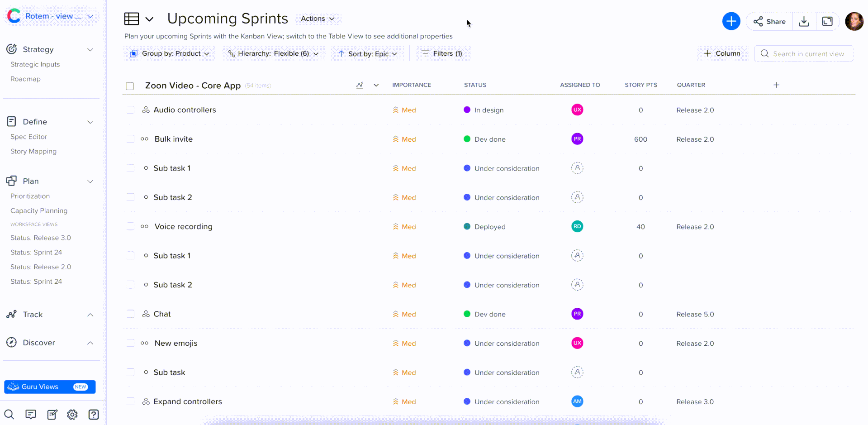Image resolution: width=868 pixels, height=425 pixels.
Task: Open the Hierarchy: Flexible (6) dropdown
Action: [274, 53]
